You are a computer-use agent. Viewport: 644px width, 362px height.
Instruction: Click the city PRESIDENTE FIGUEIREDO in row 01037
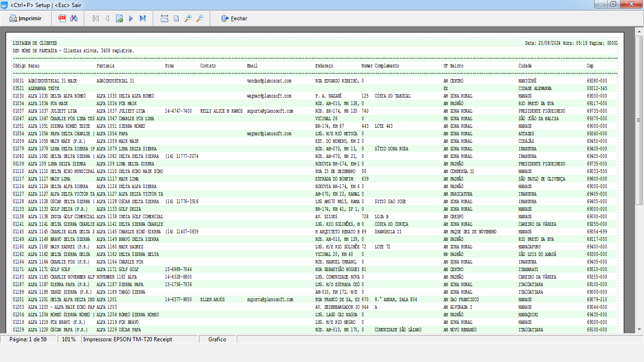(x=542, y=111)
